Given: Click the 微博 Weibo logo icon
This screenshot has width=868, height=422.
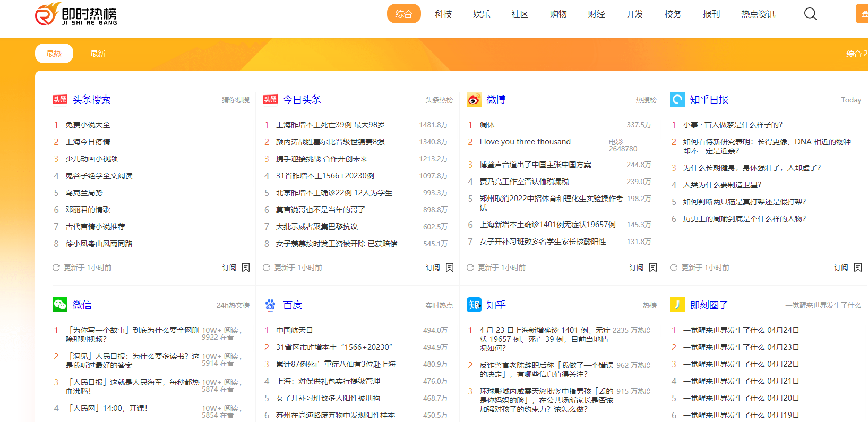Looking at the screenshot, I should tap(474, 99).
